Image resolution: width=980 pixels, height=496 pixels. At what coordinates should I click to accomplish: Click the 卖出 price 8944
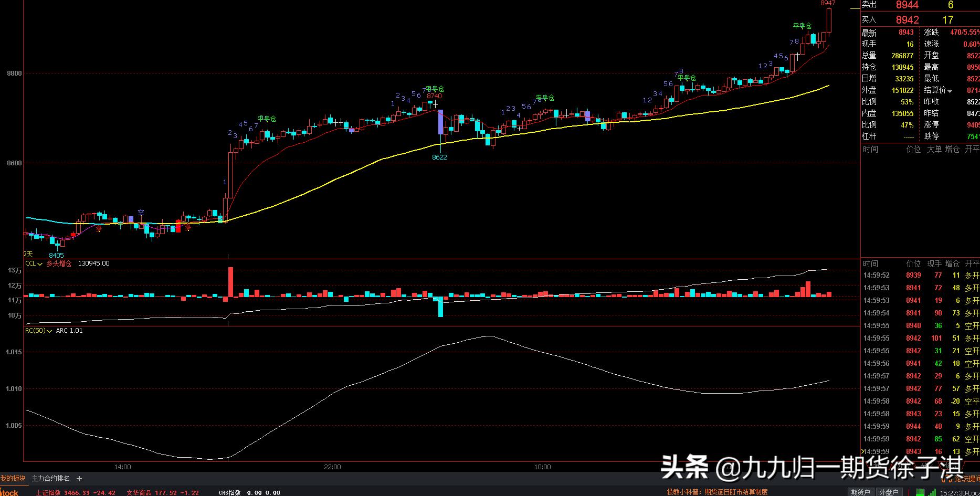907,5
